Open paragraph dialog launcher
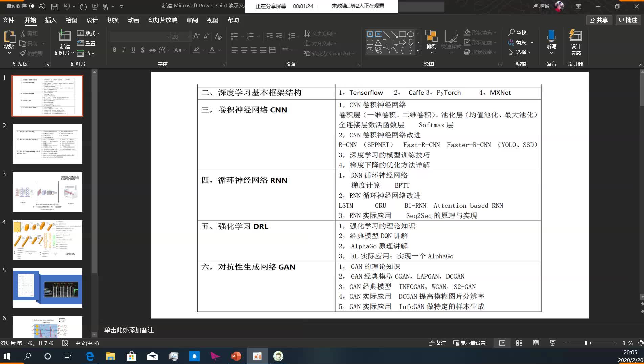The image size is (644, 364). (359, 64)
